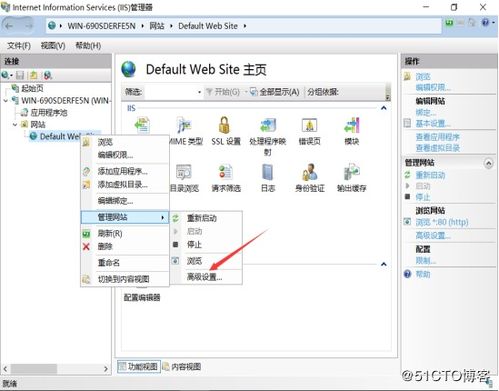Collapse the 网站 tree node
The width and height of the screenshot is (499, 391).
(x=15, y=124)
